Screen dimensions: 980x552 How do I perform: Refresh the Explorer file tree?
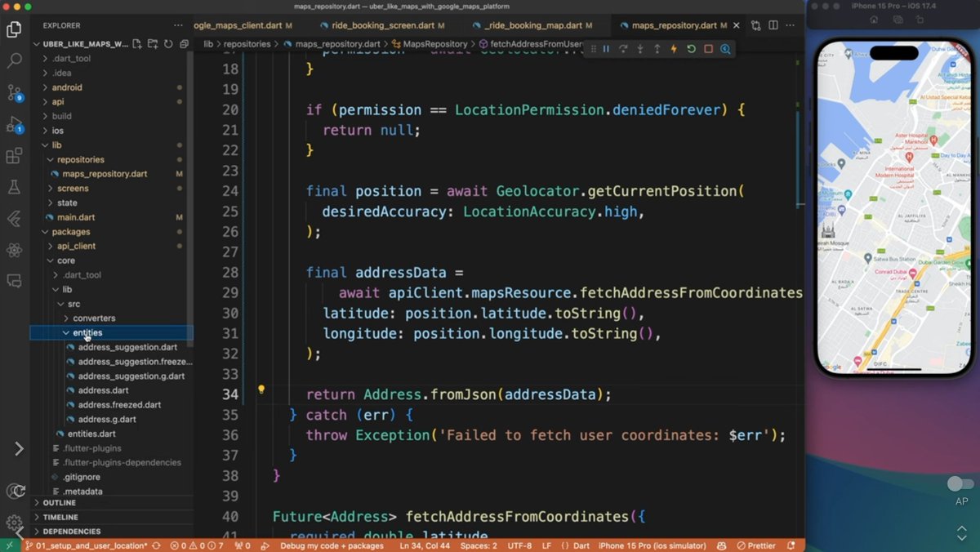tap(167, 44)
